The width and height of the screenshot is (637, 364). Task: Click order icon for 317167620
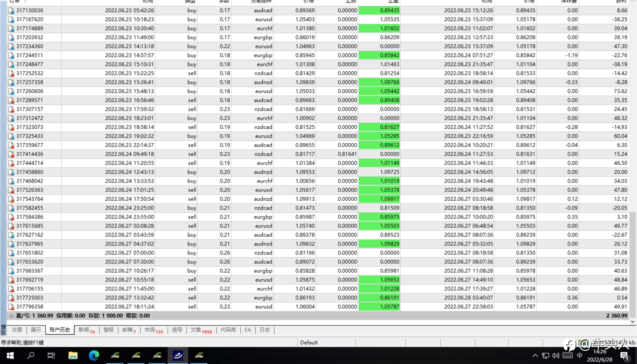tap(11, 20)
